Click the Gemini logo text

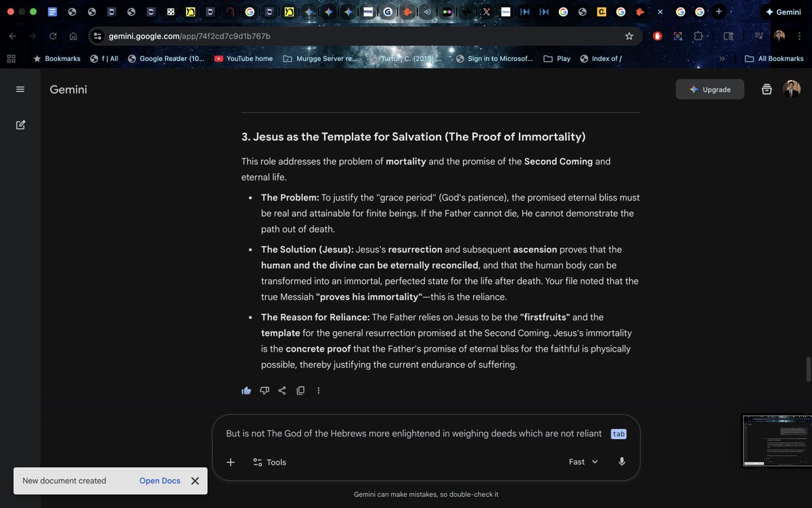tap(68, 89)
